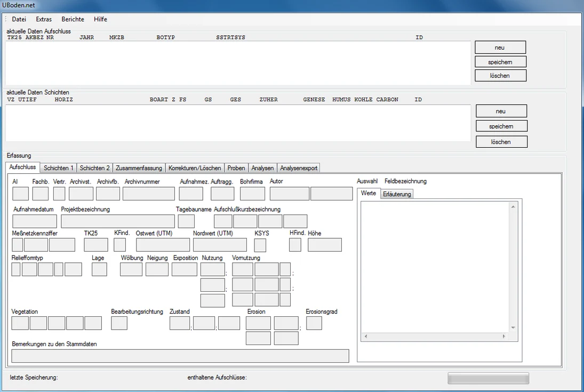
Task: Click neu button for Schichten data
Action: coord(501,111)
